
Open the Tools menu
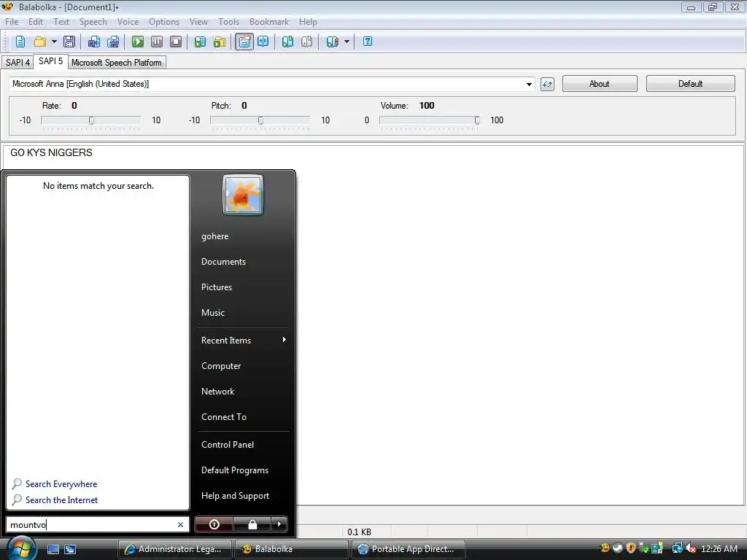pos(228,21)
